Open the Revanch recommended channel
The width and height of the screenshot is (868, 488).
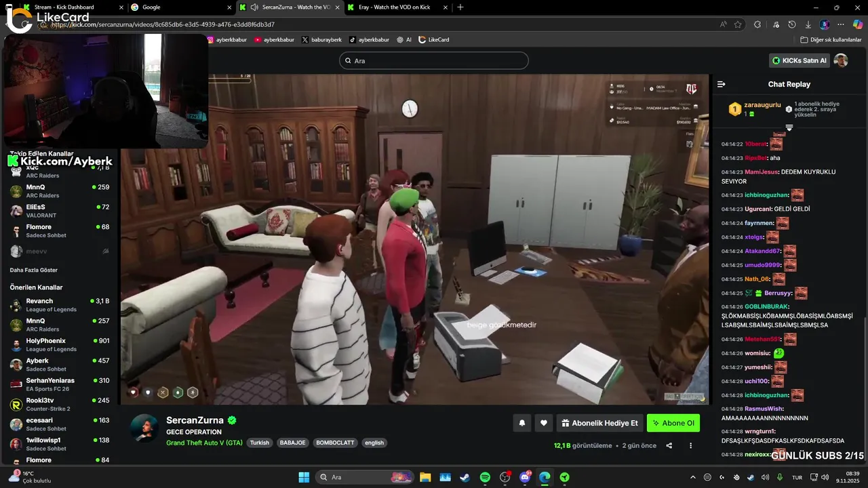[60, 305]
